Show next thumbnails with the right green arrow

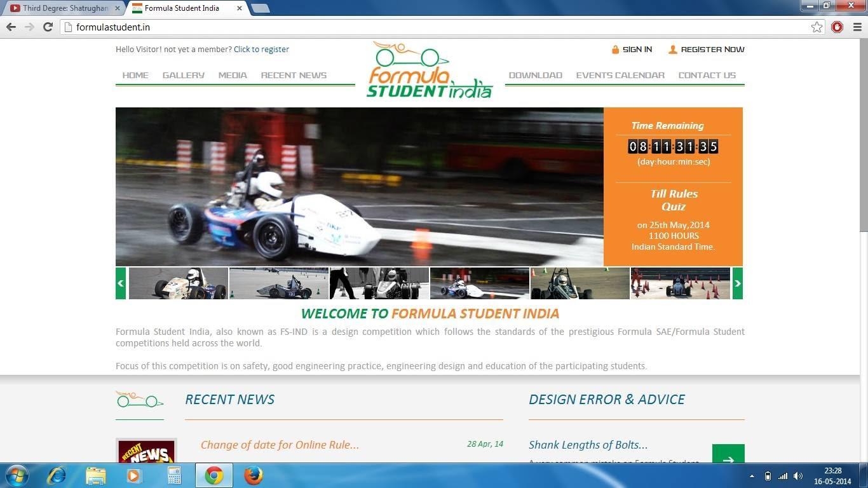[738, 283]
